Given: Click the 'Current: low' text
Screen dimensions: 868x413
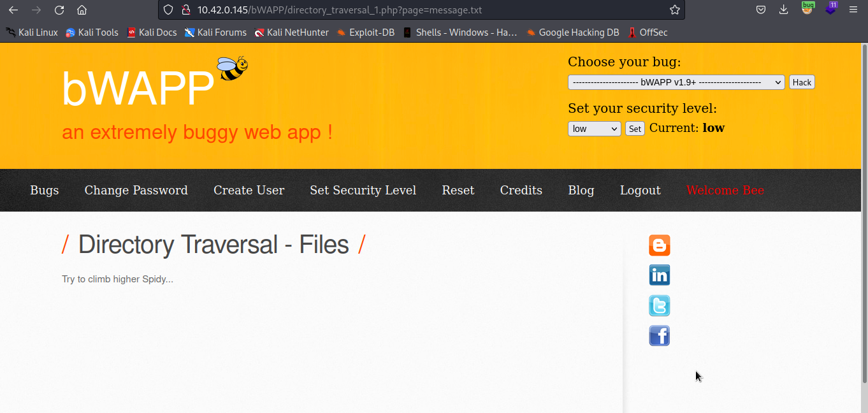Looking at the screenshot, I should pyautogui.click(x=687, y=128).
